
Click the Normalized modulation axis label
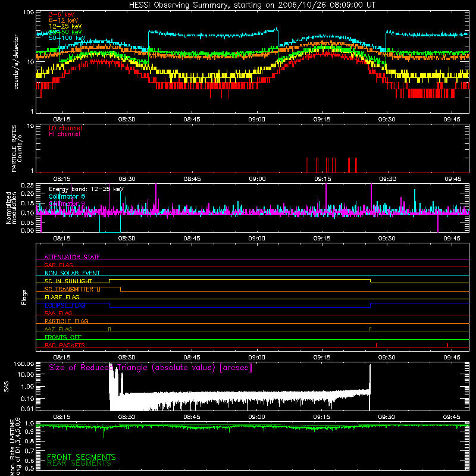[11, 208]
